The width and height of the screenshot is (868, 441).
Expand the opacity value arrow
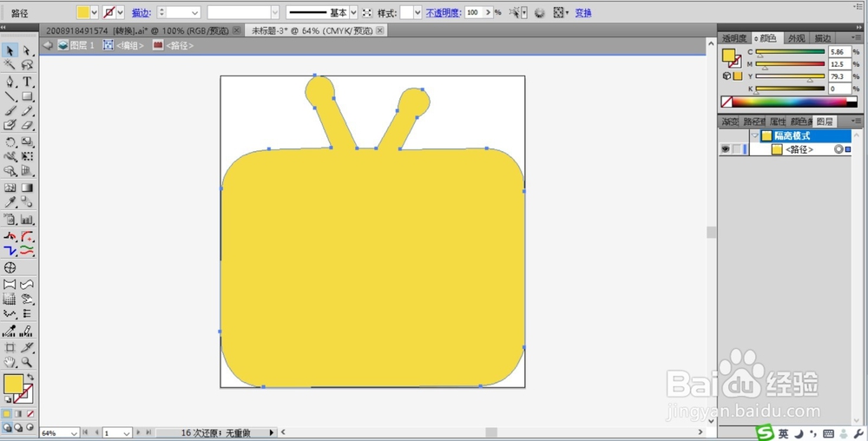[x=488, y=12]
